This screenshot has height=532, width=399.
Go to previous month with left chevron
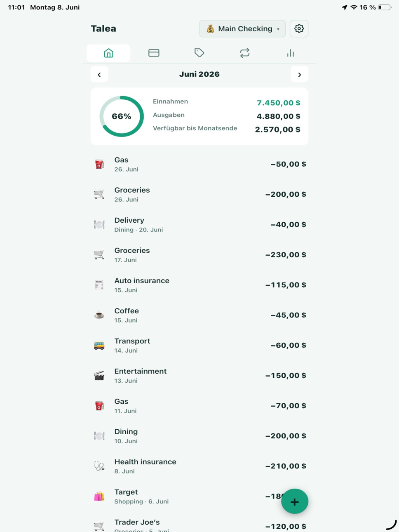point(99,75)
